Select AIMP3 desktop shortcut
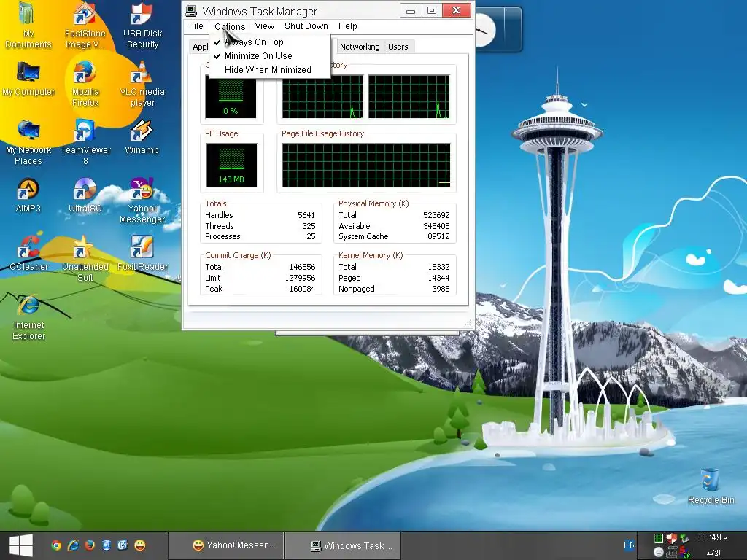Viewport: 747px width, 560px height. tap(28, 195)
